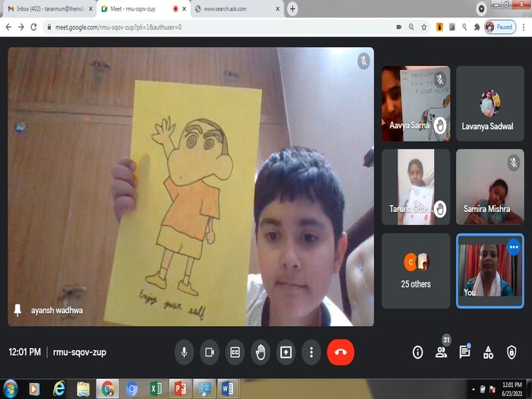The image size is (532, 399).
Task: Click the camera permission icon in address bar
Action: pyautogui.click(x=399, y=27)
